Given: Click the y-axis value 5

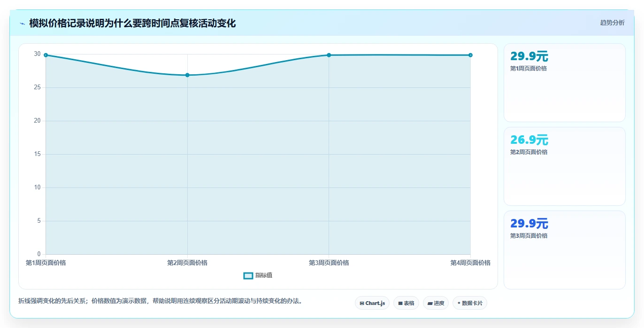Looking at the screenshot, I should (39, 221).
